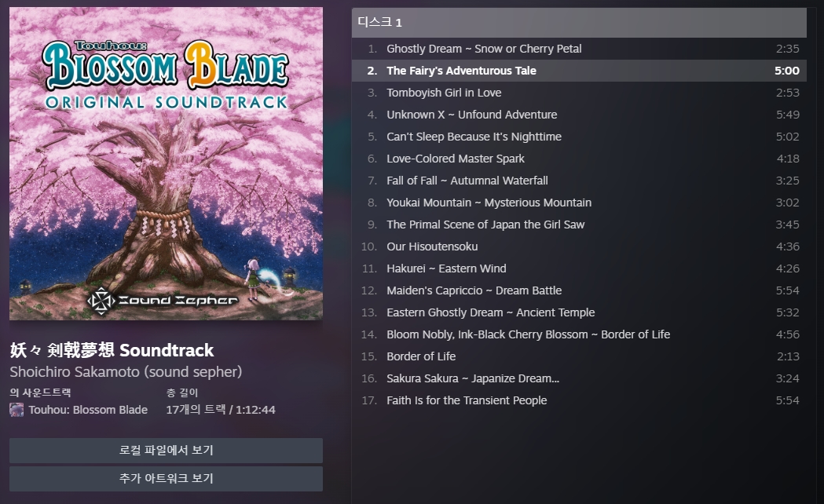824x504 pixels.
Task: Click the Blossom Blade album cover art
Action: pos(166,163)
